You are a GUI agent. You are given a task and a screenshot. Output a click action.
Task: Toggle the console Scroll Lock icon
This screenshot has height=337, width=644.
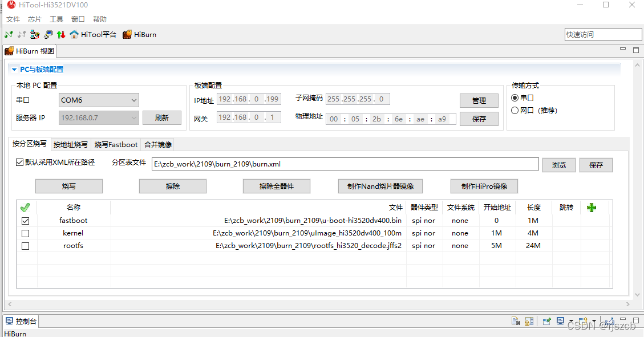pyautogui.click(x=529, y=321)
